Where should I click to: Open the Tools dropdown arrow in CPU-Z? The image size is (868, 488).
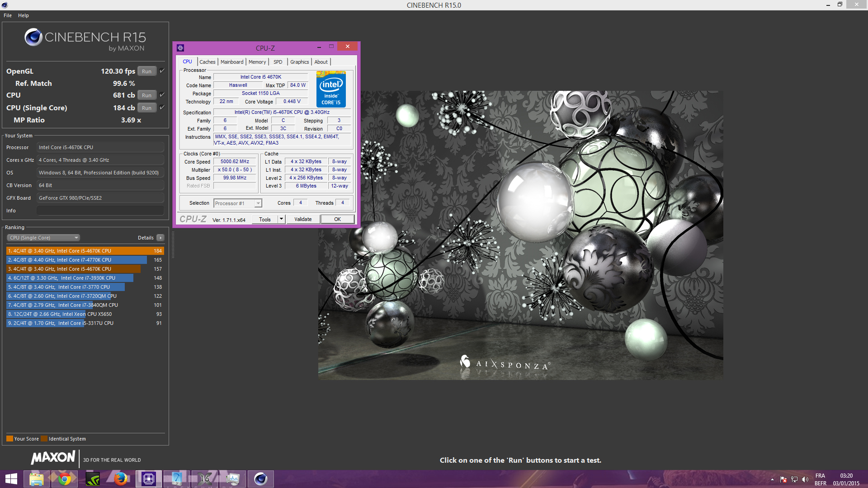(281, 219)
